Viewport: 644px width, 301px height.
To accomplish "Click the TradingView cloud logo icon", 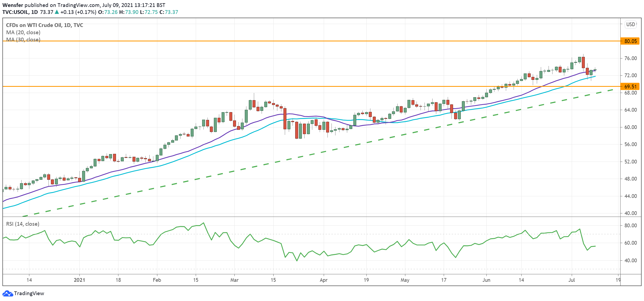I will pos(7,293).
